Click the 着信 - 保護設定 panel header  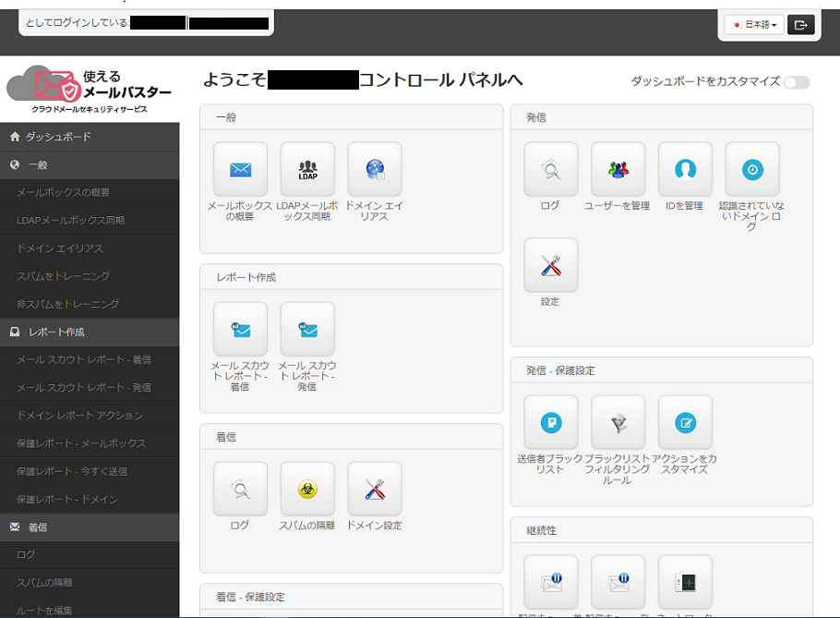[352, 597]
